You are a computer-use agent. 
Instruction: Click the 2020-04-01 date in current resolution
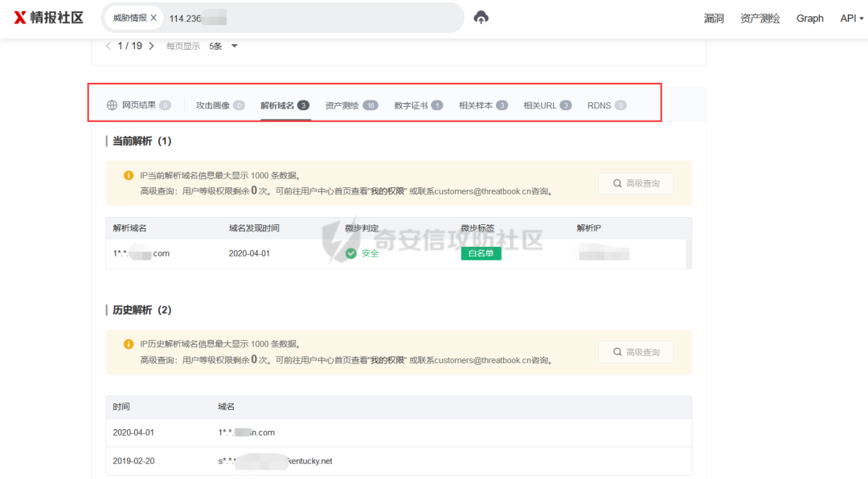(x=249, y=254)
